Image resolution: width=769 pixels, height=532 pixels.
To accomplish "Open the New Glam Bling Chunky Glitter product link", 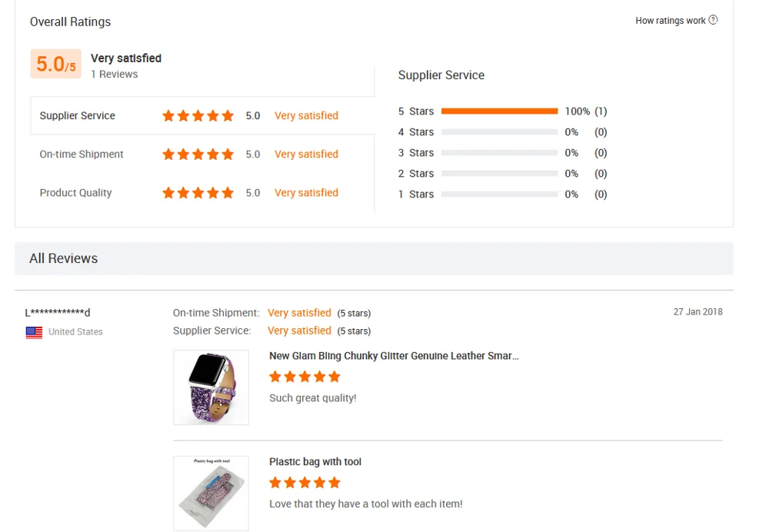I will 394,356.
